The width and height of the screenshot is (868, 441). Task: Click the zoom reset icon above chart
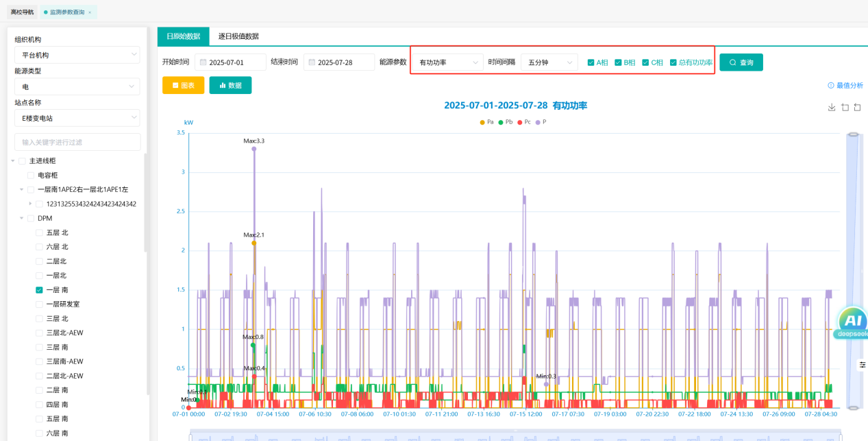point(857,107)
